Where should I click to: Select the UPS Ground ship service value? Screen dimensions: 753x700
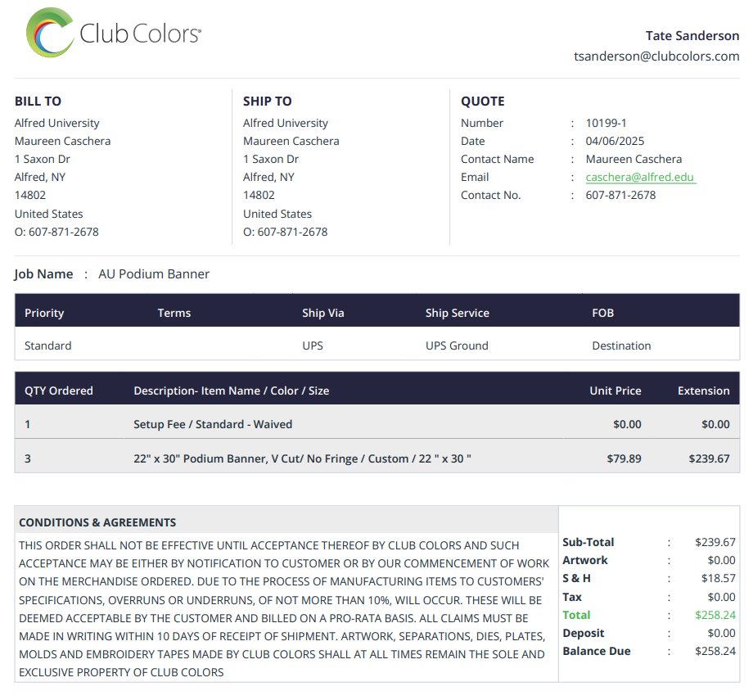pos(457,346)
